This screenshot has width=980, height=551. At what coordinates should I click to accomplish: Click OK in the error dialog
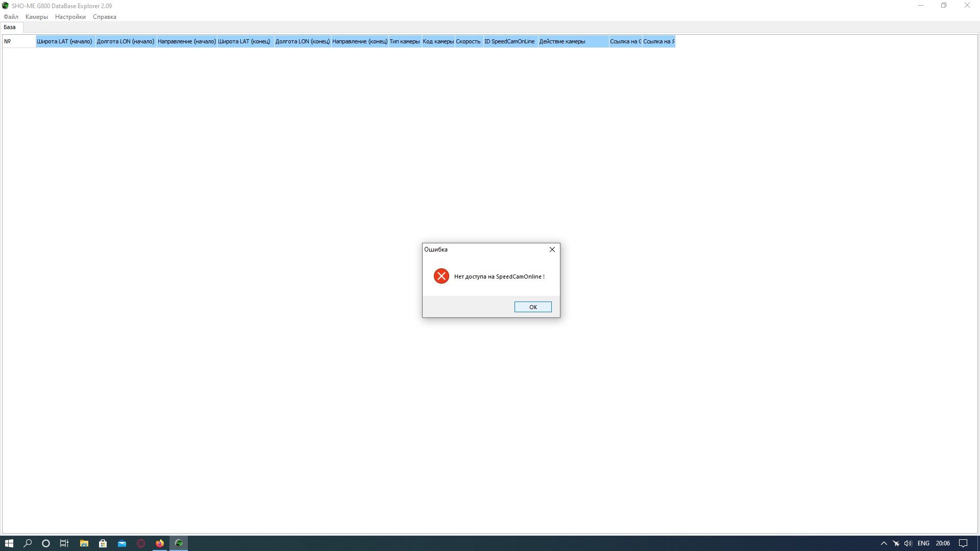532,307
